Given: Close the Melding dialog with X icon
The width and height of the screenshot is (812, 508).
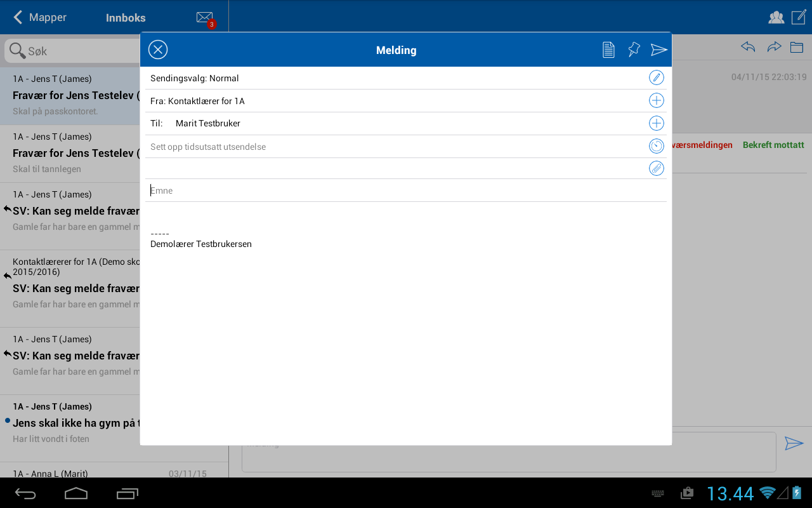Looking at the screenshot, I should tap(158, 50).
